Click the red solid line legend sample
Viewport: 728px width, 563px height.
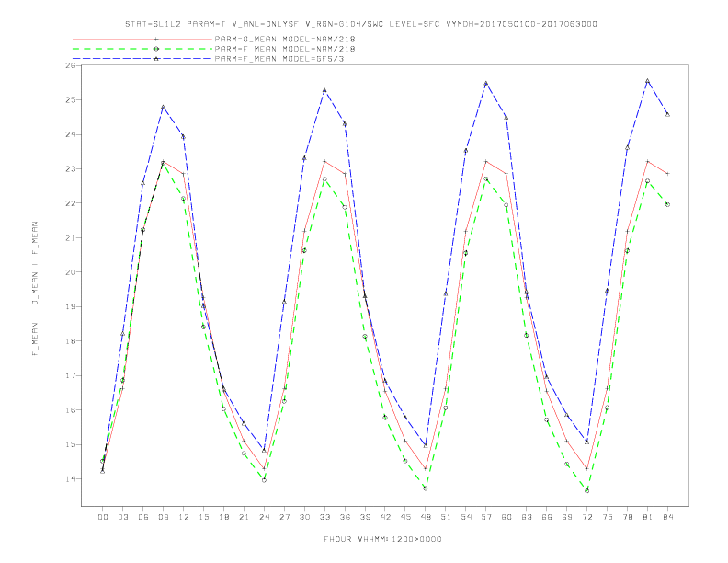coord(142,39)
